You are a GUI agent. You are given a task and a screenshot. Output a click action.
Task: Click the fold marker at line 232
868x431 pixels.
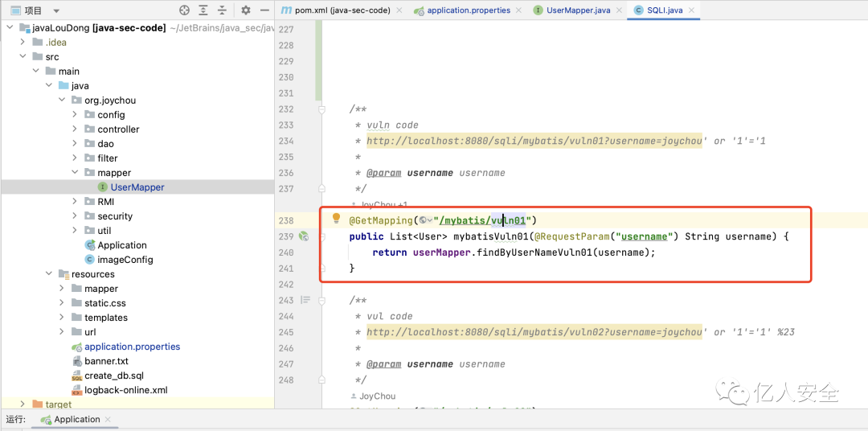click(x=321, y=109)
